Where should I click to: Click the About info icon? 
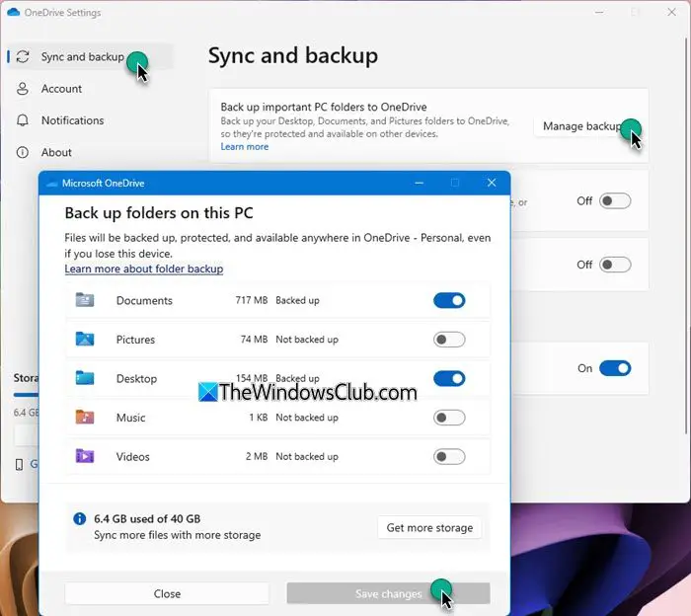tap(23, 152)
